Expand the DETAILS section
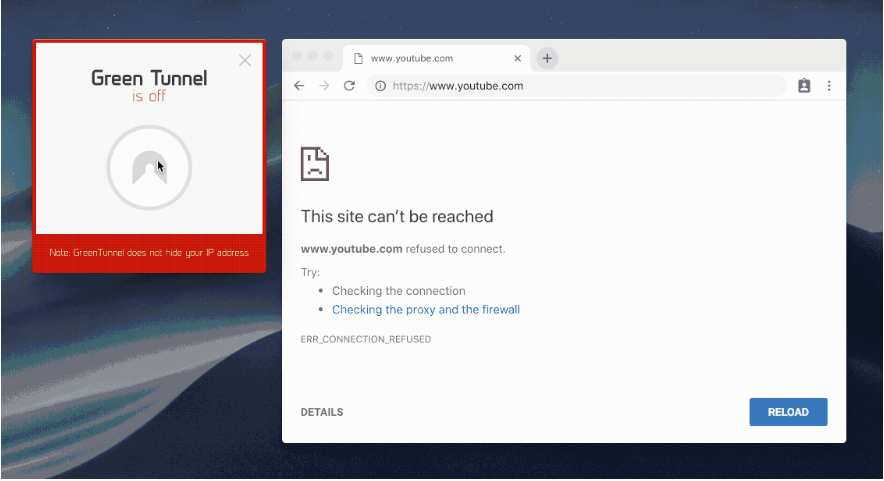884x481 pixels. pos(322,412)
